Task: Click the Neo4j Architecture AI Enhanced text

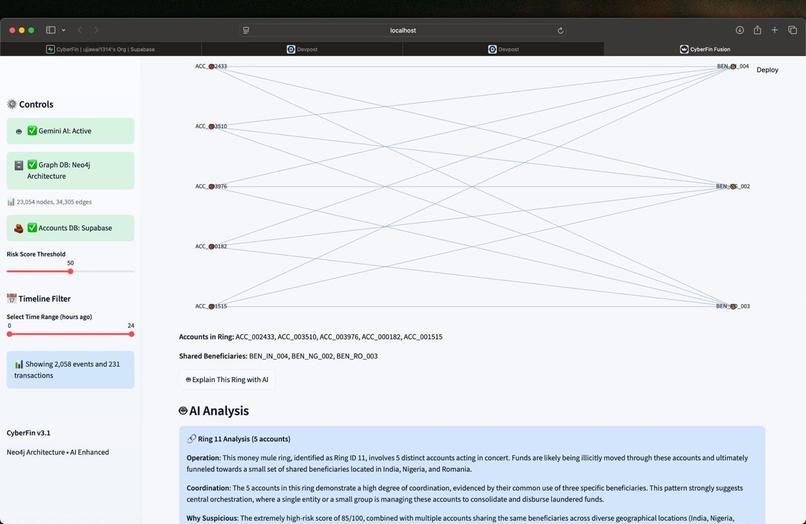Action: (58, 452)
